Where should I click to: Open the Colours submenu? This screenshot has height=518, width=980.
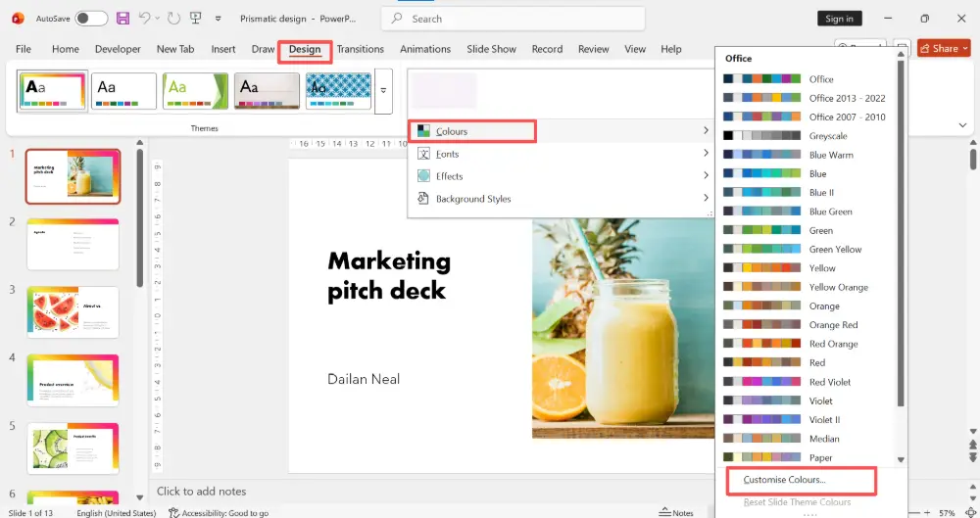[560, 131]
